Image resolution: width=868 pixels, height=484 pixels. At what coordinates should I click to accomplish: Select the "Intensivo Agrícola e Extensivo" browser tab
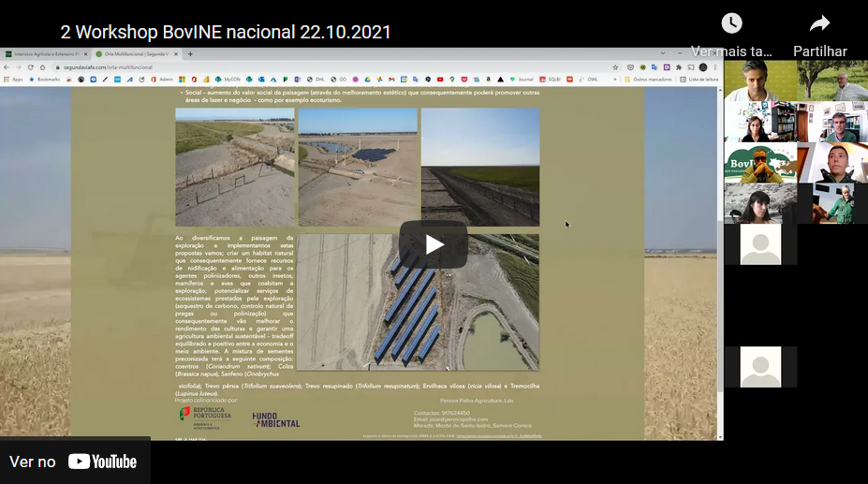click(x=45, y=54)
